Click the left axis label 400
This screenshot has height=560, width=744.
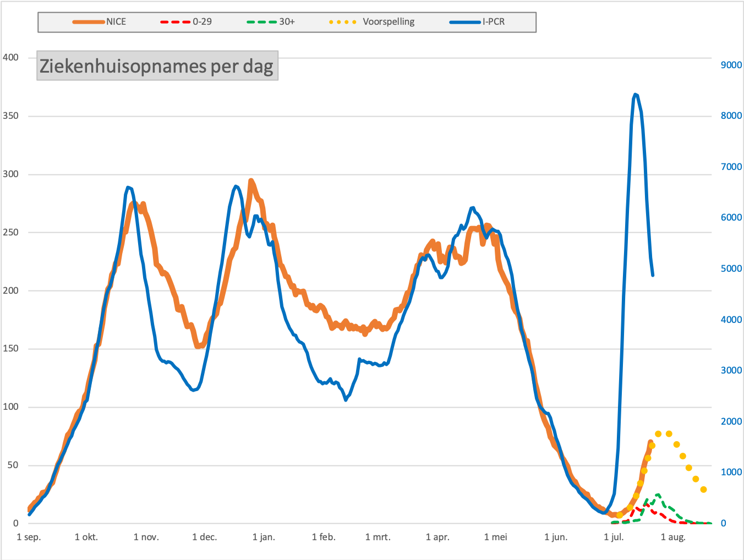(10, 57)
